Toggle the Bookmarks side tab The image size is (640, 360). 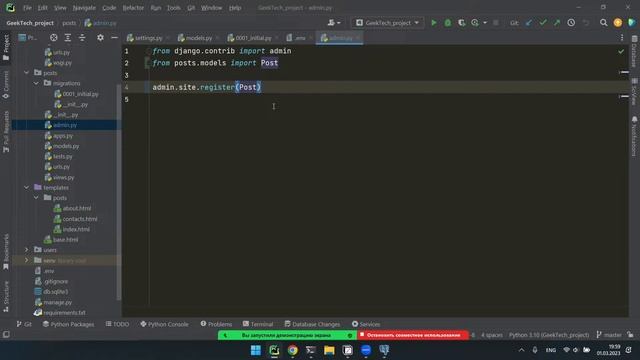(x=6, y=251)
